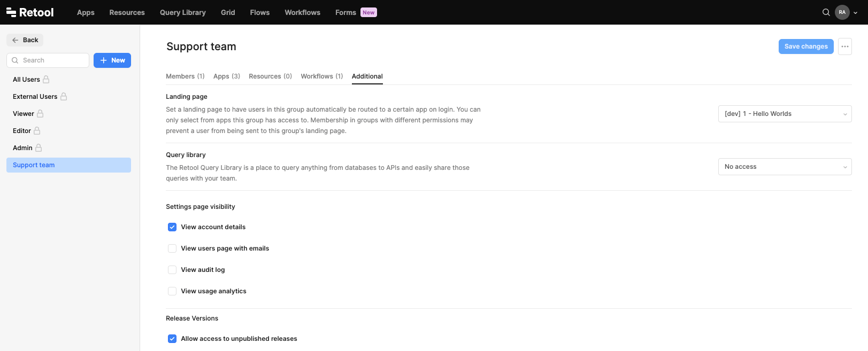
Task: Click the New badge beside Forms
Action: coord(368,12)
